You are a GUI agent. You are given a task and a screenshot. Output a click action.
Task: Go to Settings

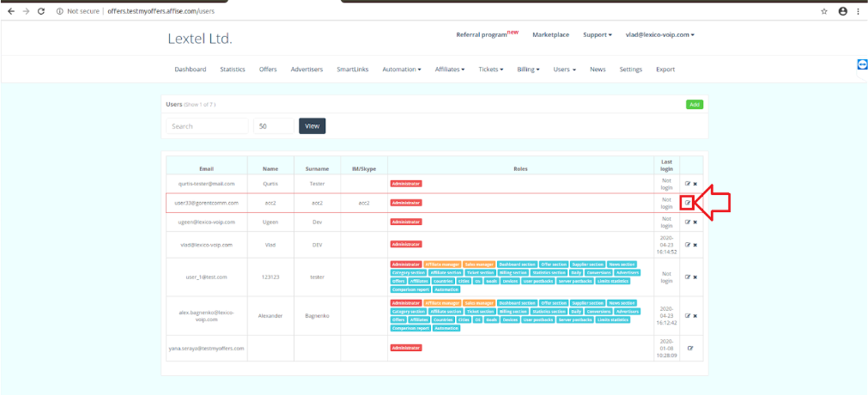(x=631, y=70)
